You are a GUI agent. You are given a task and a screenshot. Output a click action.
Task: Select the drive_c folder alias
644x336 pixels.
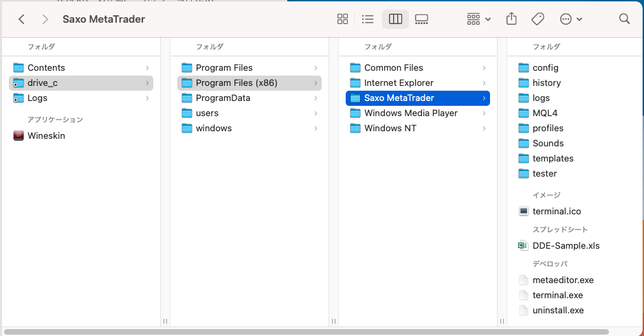[x=81, y=83]
